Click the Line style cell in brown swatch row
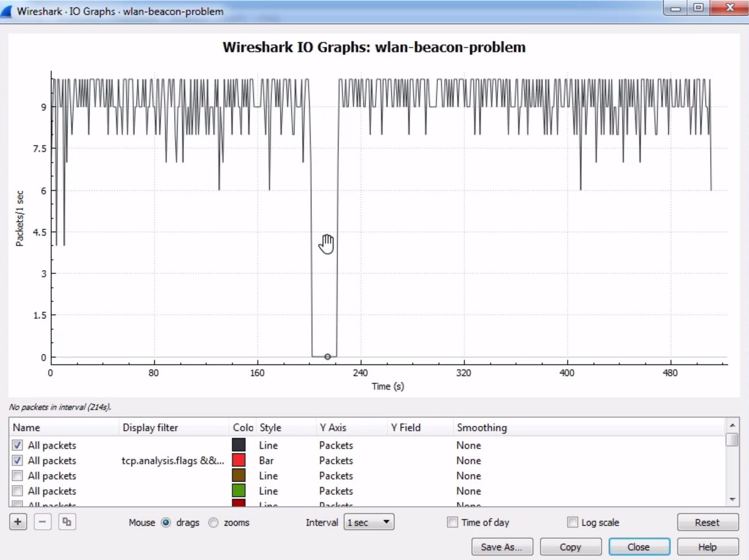Viewport: 749px width, 560px height. pos(269,476)
